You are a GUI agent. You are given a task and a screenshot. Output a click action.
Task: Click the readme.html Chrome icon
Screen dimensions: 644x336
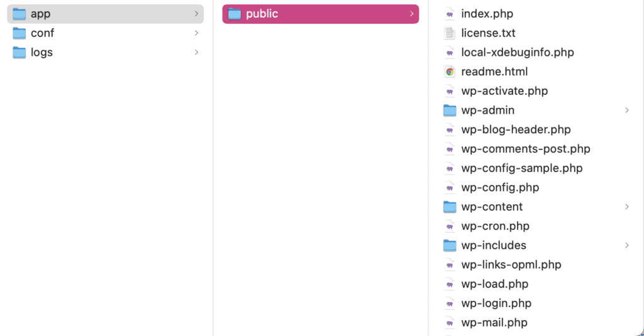(450, 72)
